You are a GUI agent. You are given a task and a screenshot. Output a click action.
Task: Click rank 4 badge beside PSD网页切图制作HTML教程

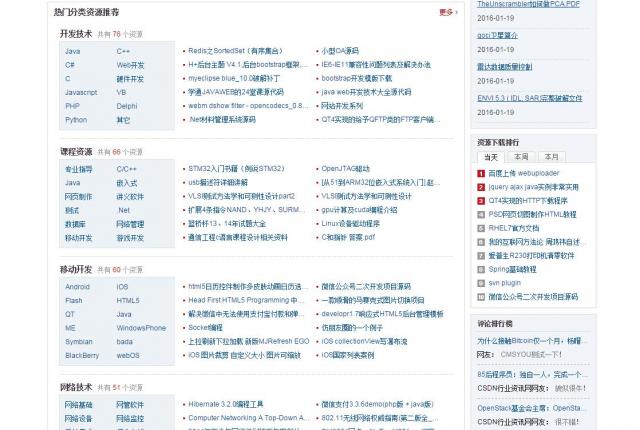click(481, 215)
